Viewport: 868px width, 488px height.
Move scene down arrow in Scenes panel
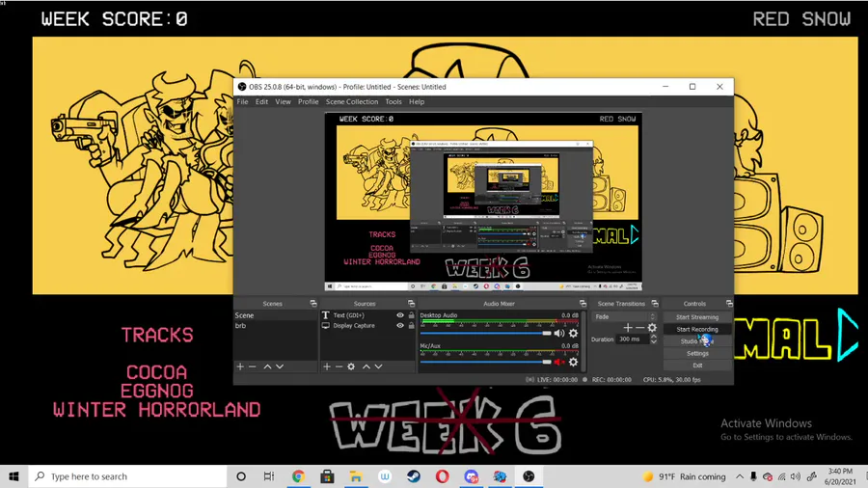coord(280,366)
